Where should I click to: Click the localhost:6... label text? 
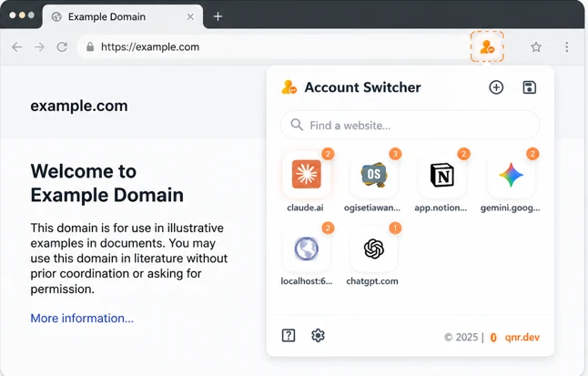tap(307, 281)
